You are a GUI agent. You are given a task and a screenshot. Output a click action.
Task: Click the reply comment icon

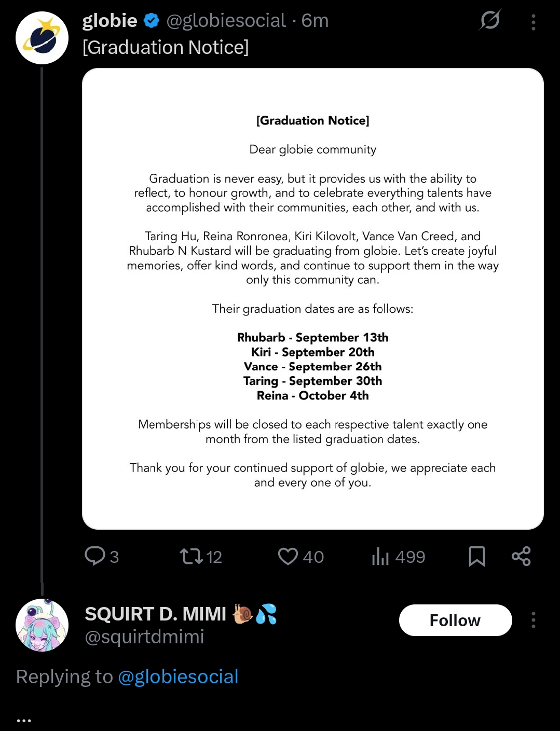click(x=95, y=556)
